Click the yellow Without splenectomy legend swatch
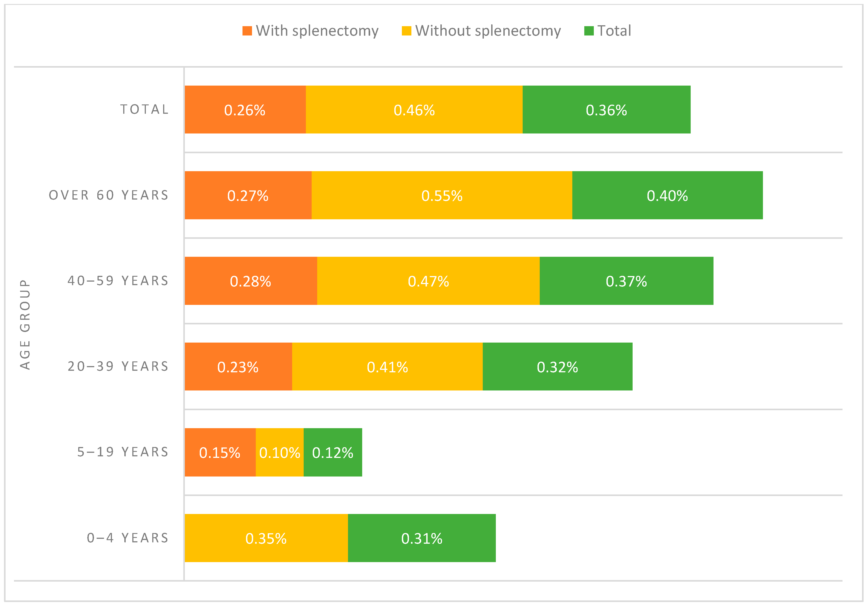Image resolution: width=868 pixels, height=606 pixels. click(406, 31)
